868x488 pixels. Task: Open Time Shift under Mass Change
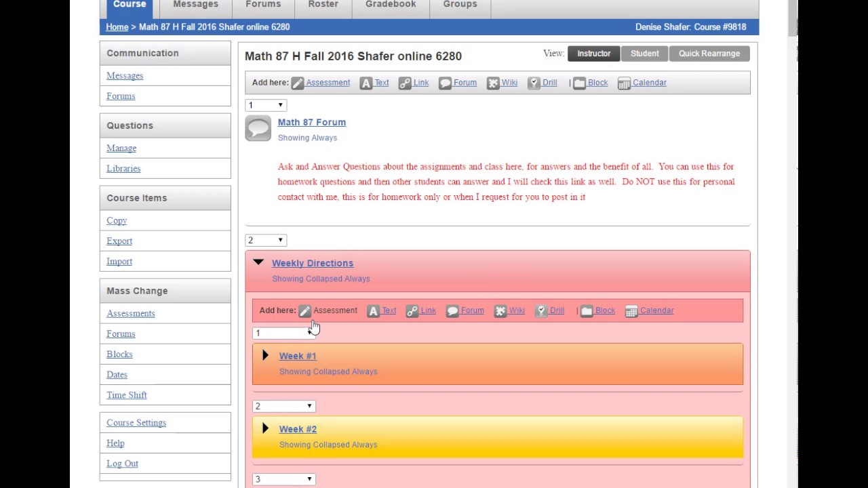[127, 395]
